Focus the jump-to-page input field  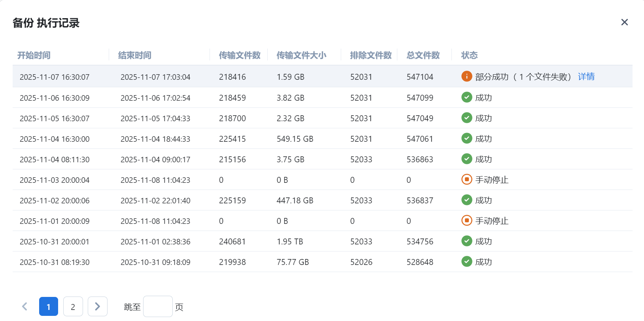click(x=157, y=307)
